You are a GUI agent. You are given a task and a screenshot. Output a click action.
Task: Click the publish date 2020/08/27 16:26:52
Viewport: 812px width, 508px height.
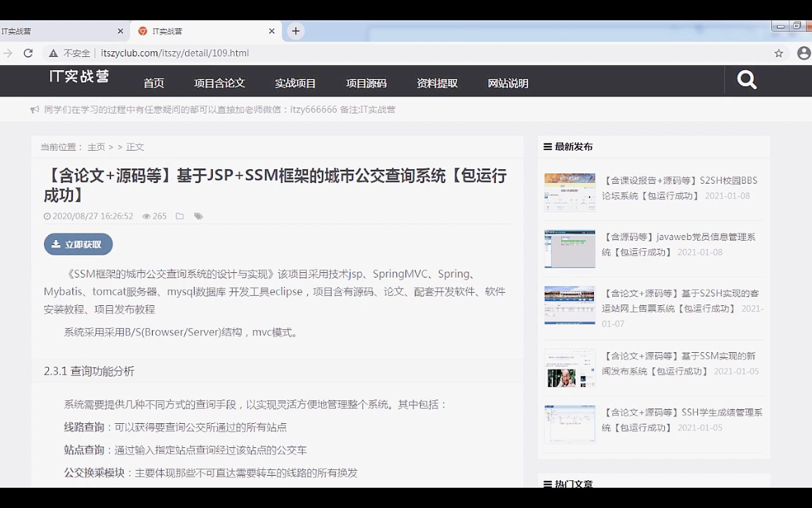coord(93,216)
